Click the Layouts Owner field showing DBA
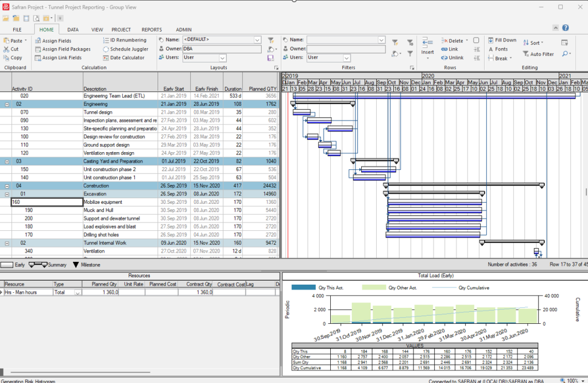Screen dimensions: 588x383 [x=222, y=49]
